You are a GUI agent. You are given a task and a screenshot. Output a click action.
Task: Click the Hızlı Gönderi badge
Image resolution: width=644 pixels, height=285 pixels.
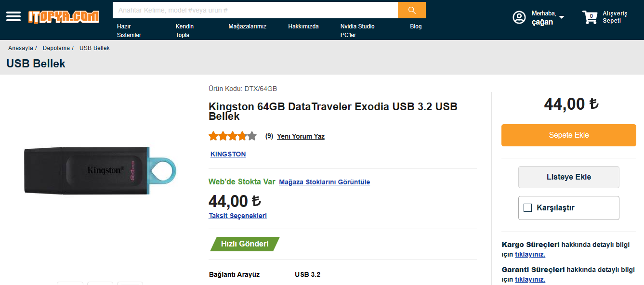[x=245, y=244]
